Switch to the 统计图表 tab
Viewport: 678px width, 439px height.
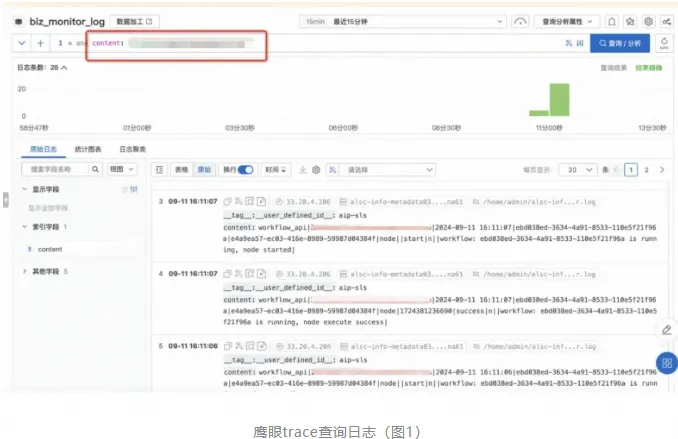click(88, 149)
